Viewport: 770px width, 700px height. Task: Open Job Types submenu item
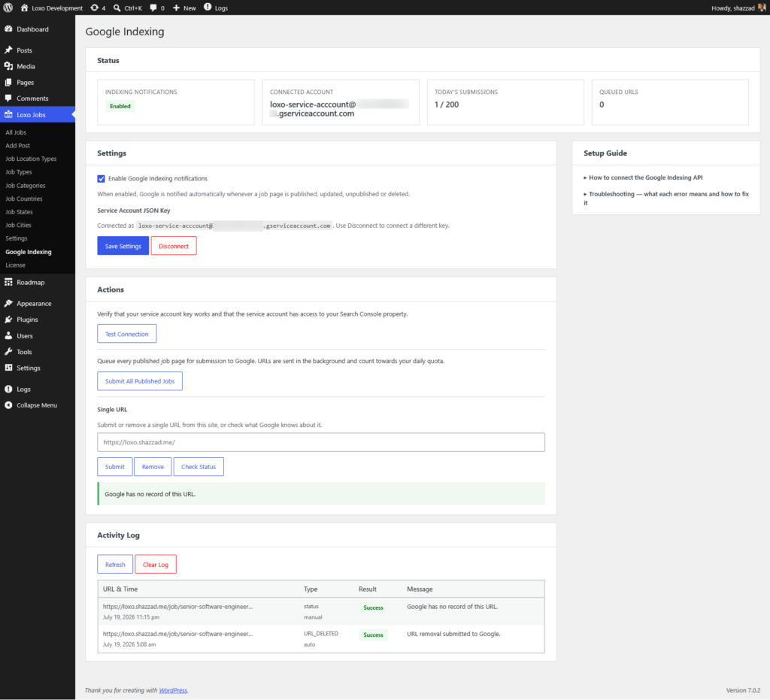pos(19,172)
